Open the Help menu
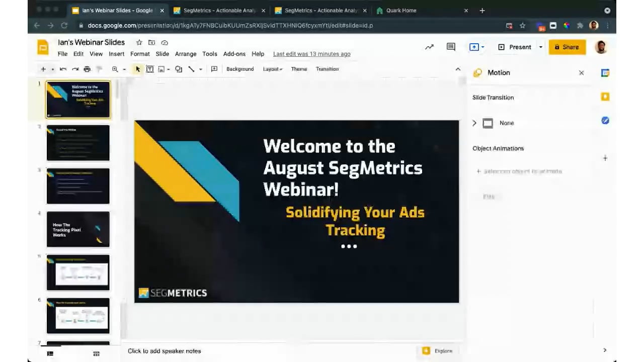Screen dimensions: 644x362 click(258, 54)
